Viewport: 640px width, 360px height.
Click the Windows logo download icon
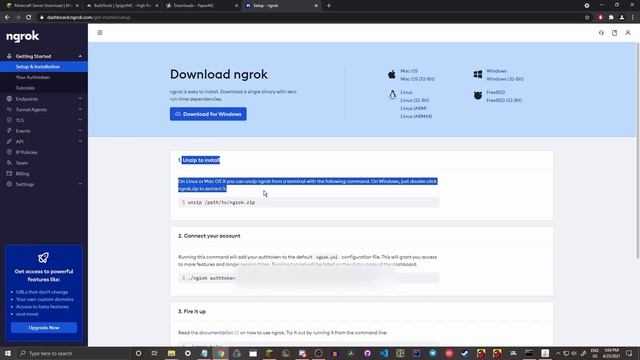tap(478, 74)
